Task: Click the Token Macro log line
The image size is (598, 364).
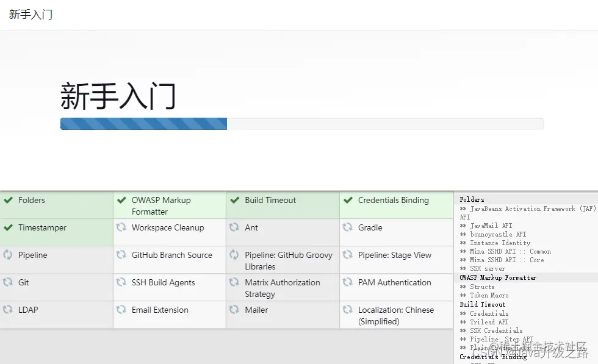Action: pos(484,295)
